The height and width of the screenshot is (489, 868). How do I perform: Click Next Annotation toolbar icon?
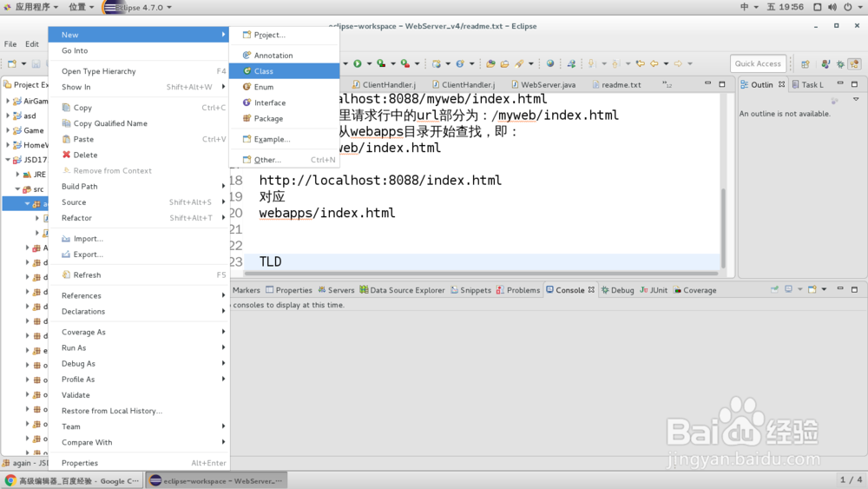coord(592,63)
